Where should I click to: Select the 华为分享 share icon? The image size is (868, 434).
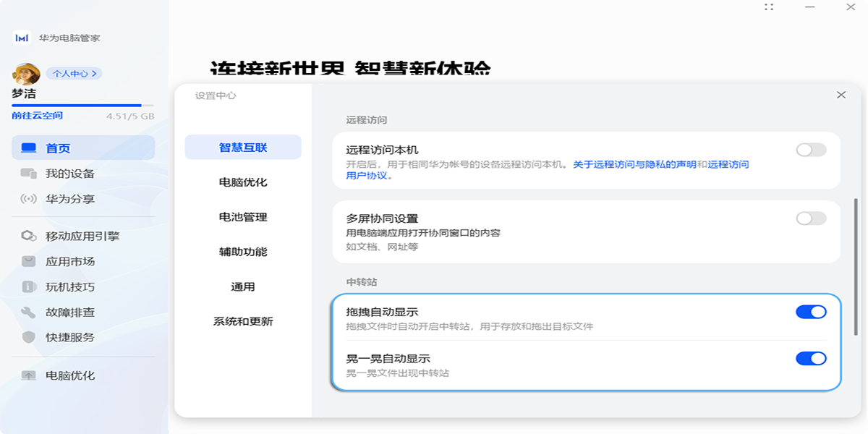tap(29, 199)
